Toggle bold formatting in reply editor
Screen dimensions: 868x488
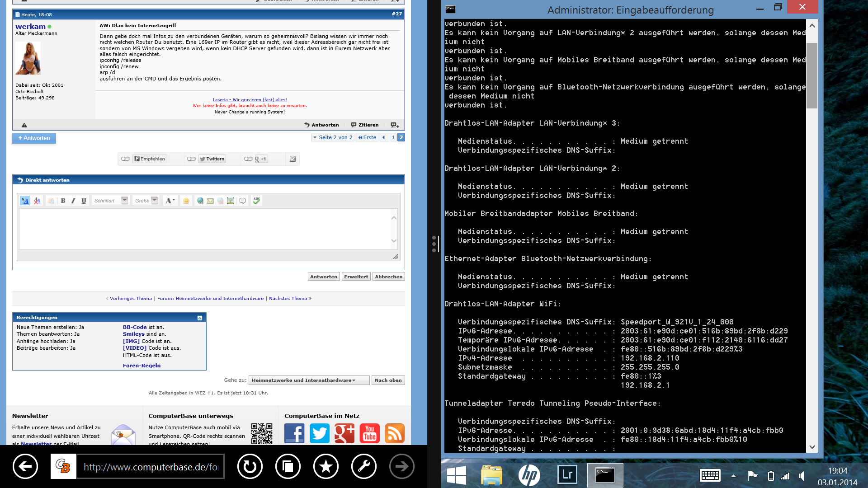pos(63,201)
